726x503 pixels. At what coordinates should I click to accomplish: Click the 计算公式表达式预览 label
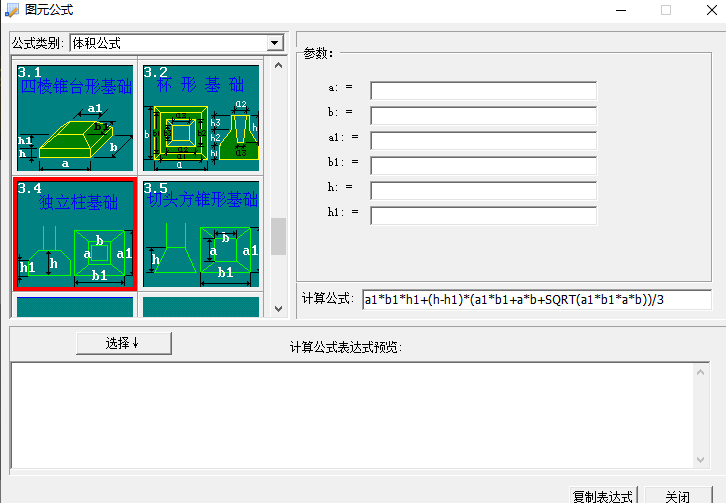(x=346, y=347)
